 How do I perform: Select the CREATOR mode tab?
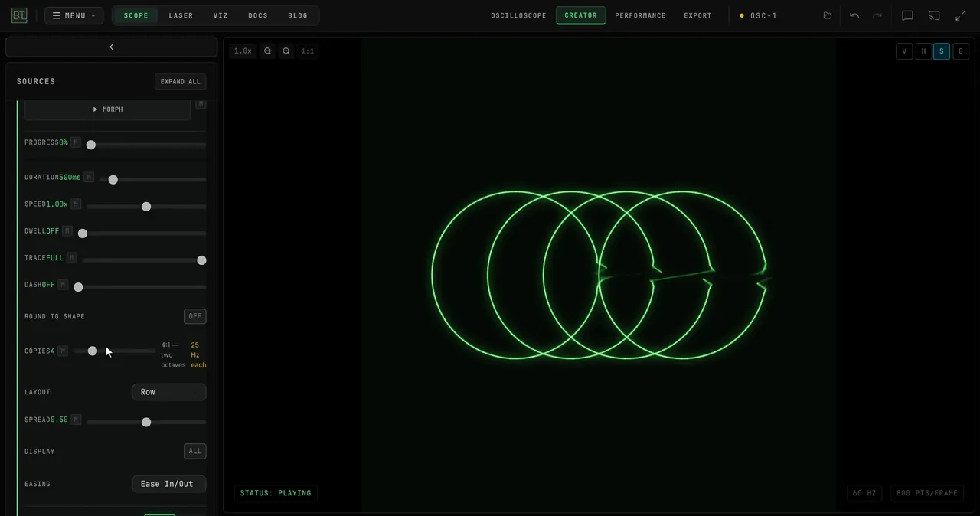(x=581, y=15)
